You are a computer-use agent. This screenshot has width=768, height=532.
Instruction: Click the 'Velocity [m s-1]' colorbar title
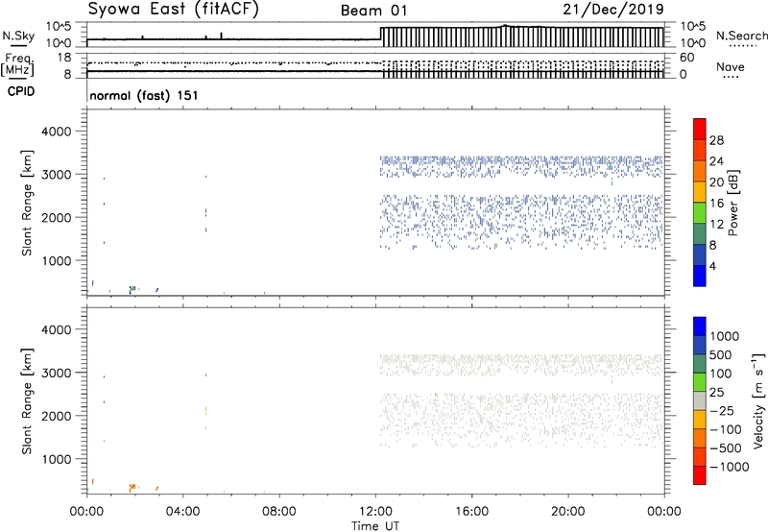tap(758, 400)
